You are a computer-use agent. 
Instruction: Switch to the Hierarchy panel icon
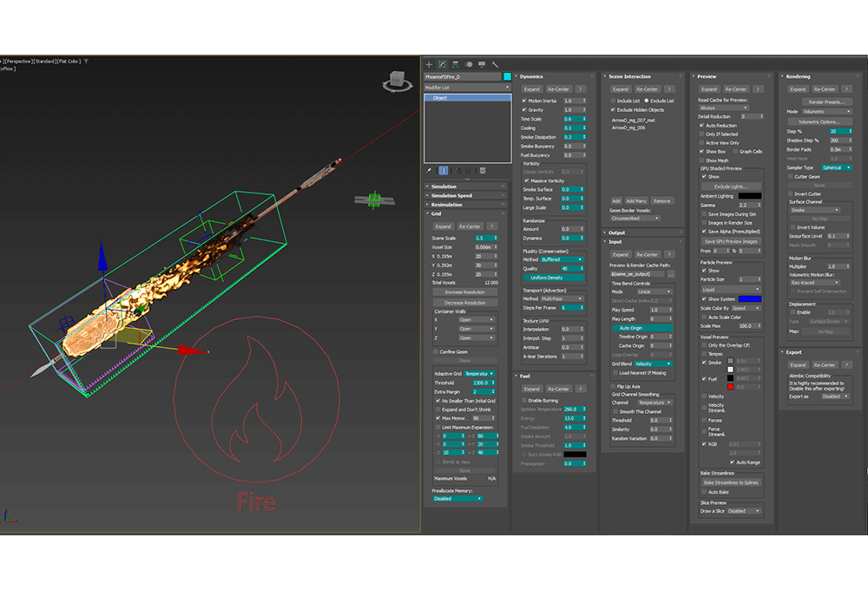[456, 64]
